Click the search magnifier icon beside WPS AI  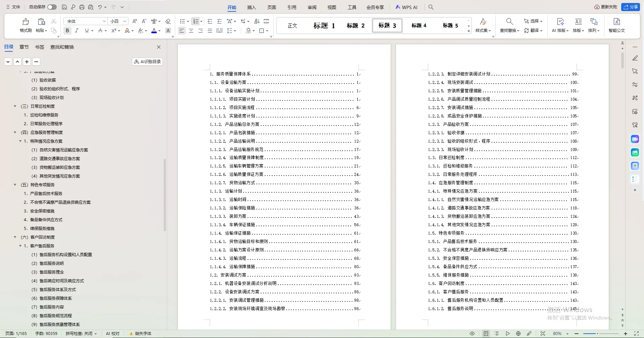click(x=431, y=7)
